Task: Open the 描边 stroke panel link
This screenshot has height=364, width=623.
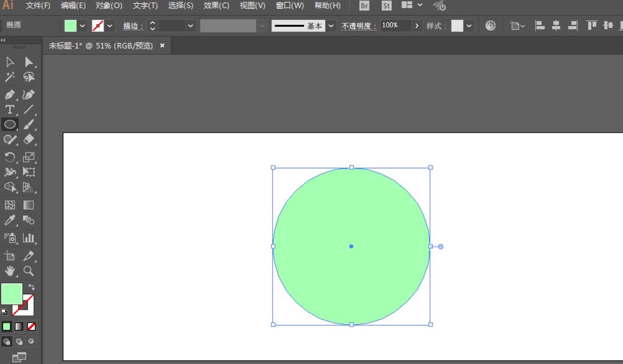Action: [133, 26]
